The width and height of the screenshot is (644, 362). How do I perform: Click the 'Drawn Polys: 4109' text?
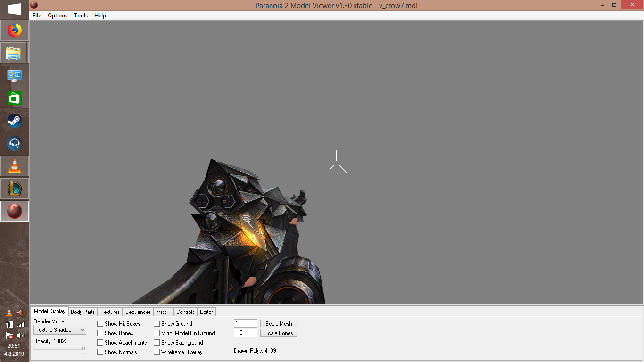(255, 351)
